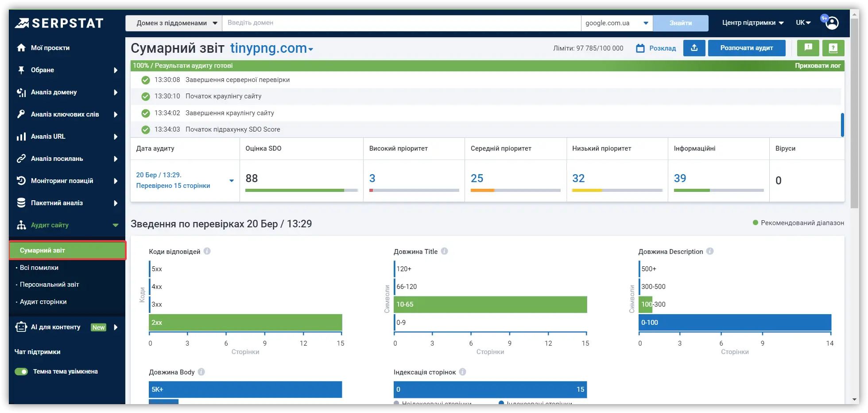868x413 pixels.
Task: Click the info icon next to Коди відповідей
Action: [x=207, y=251]
